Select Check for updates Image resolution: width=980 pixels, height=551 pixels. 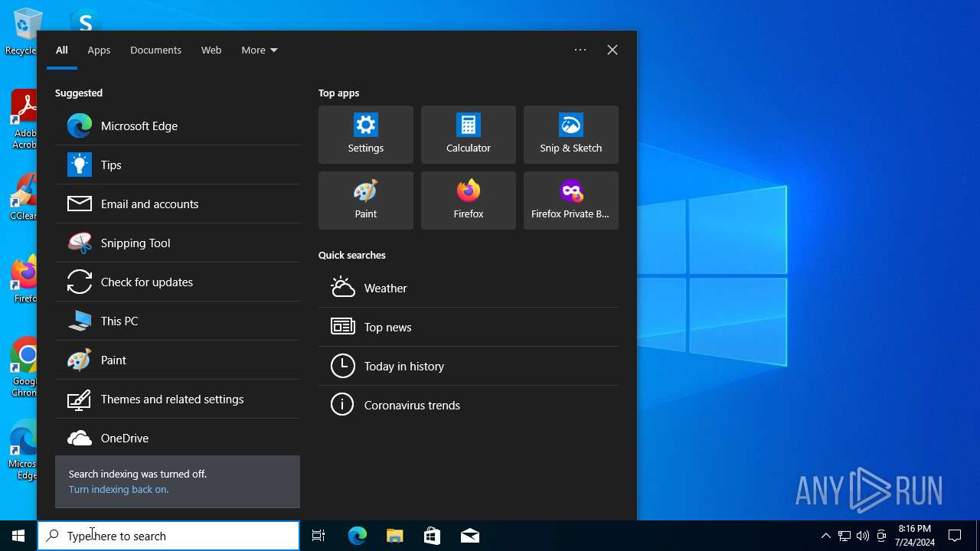(178, 282)
